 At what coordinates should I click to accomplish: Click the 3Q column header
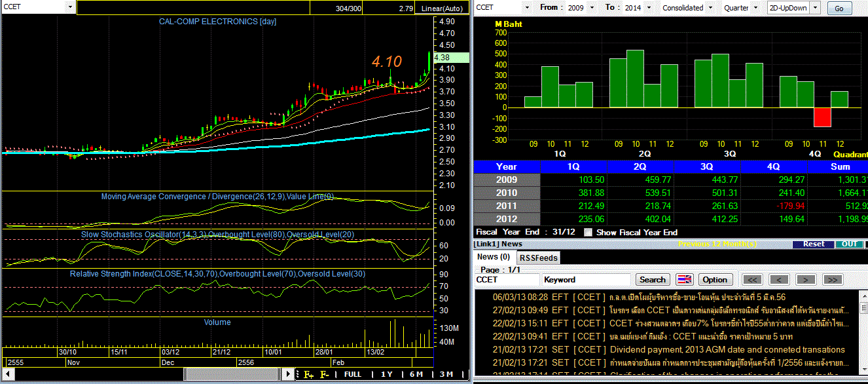708,166
